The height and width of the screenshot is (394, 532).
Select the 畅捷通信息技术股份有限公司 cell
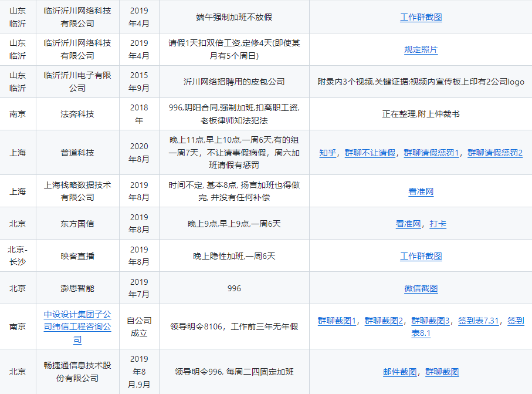coord(77,372)
